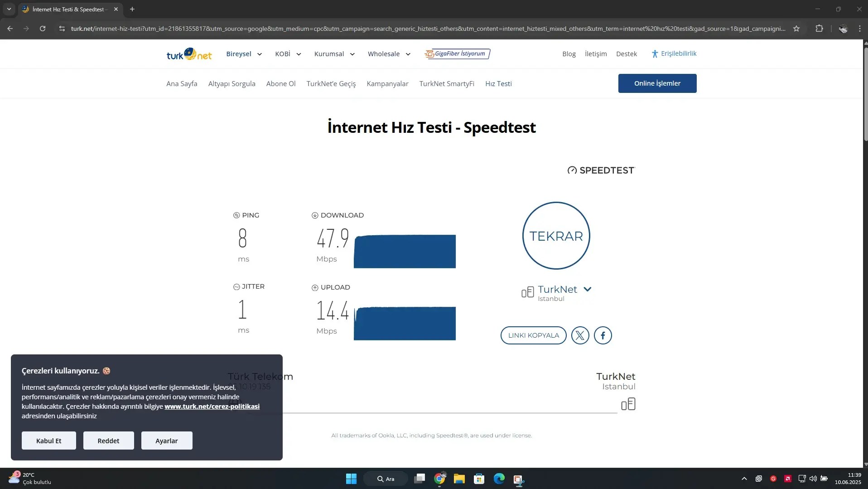Go back in browser history
Screen dimensions: 868x489
pos(10,29)
